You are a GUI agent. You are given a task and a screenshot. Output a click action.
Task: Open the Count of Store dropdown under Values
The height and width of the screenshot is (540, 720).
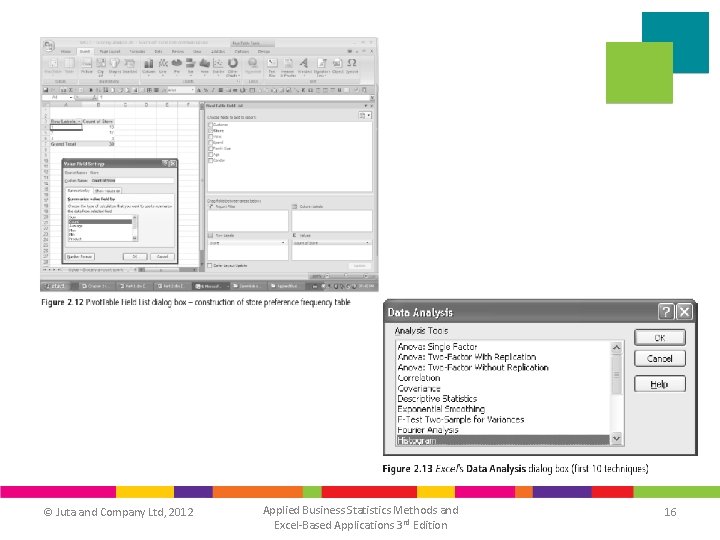[x=367, y=243]
